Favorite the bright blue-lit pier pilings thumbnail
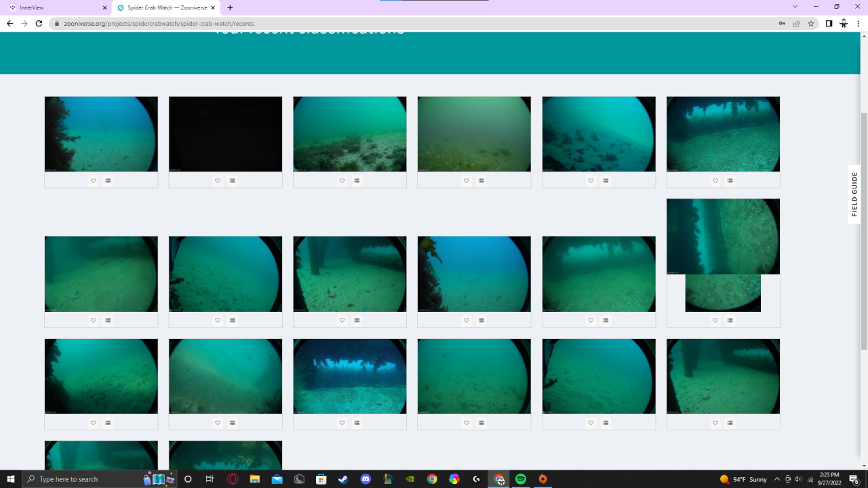868x488 pixels. (342, 423)
